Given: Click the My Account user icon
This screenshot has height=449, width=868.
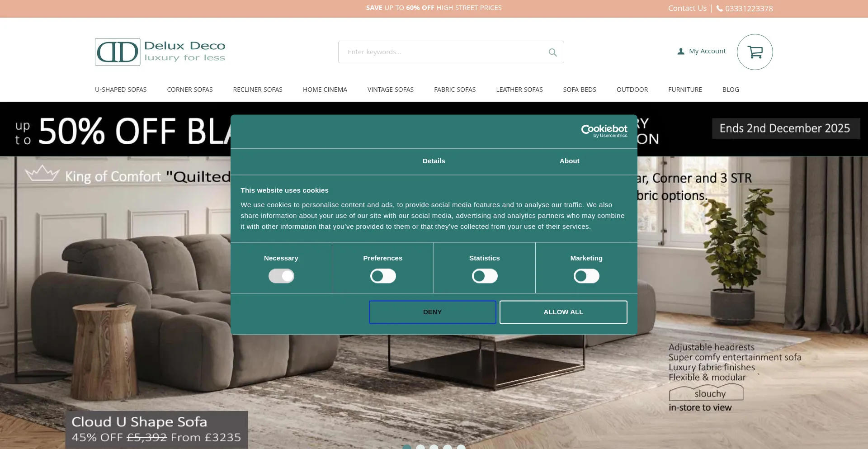Looking at the screenshot, I should point(681,52).
